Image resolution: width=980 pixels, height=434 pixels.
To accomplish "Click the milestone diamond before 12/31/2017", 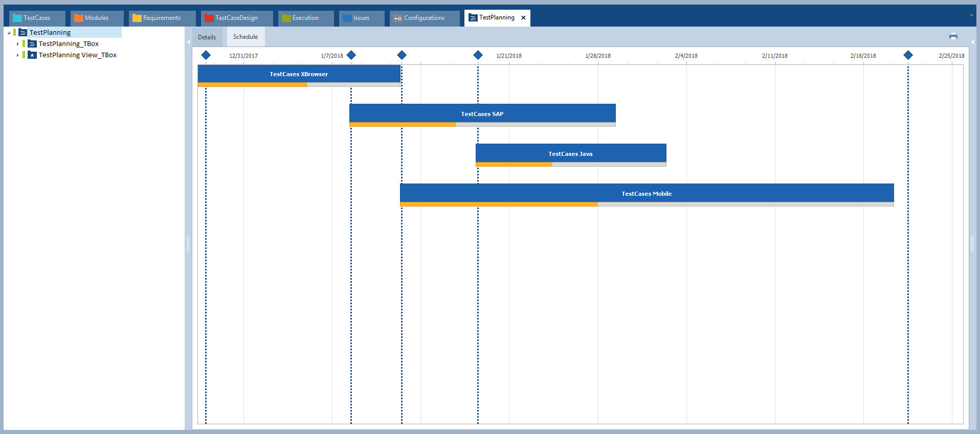I will click(206, 55).
